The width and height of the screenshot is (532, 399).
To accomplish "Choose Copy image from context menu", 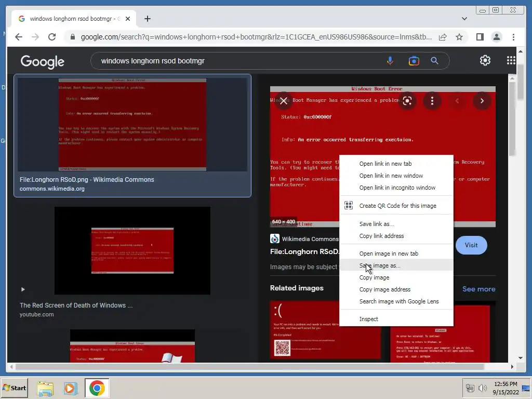I will [396, 277].
